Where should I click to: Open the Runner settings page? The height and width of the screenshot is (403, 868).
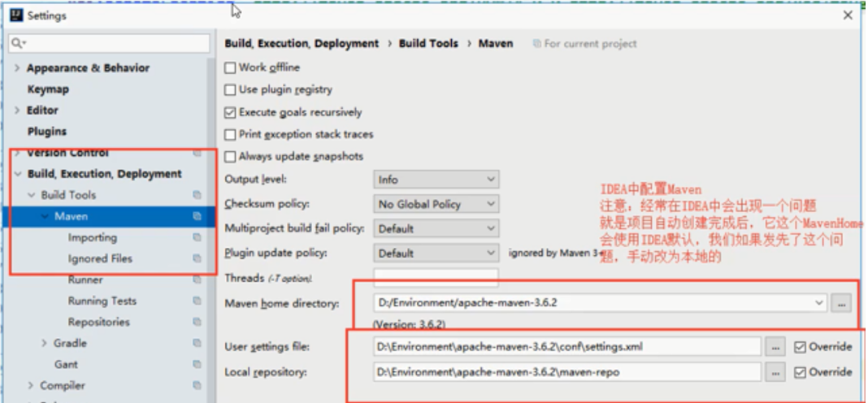(85, 279)
